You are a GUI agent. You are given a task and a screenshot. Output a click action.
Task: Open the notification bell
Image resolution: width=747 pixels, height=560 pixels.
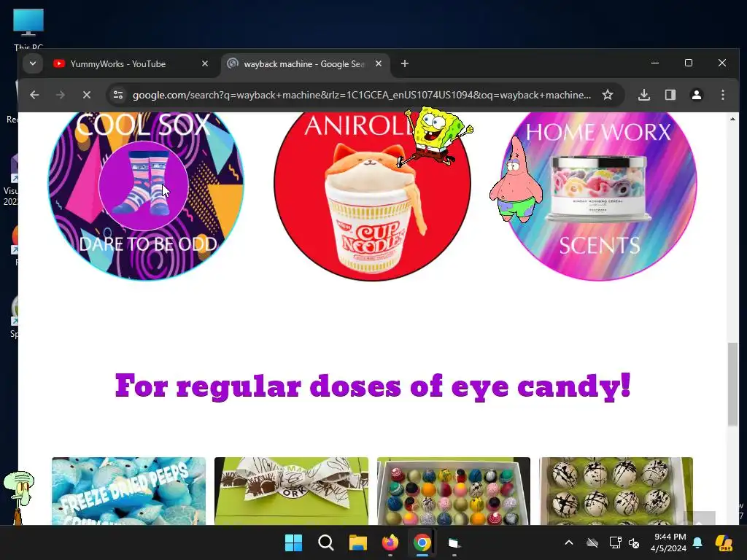[x=697, y=542]
